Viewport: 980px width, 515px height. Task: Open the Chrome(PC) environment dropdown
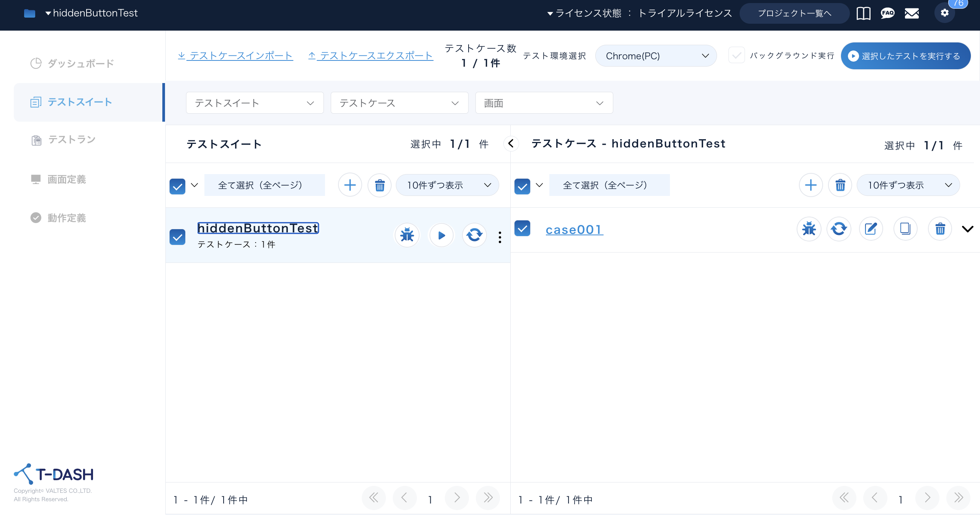(x=656, y=55)
